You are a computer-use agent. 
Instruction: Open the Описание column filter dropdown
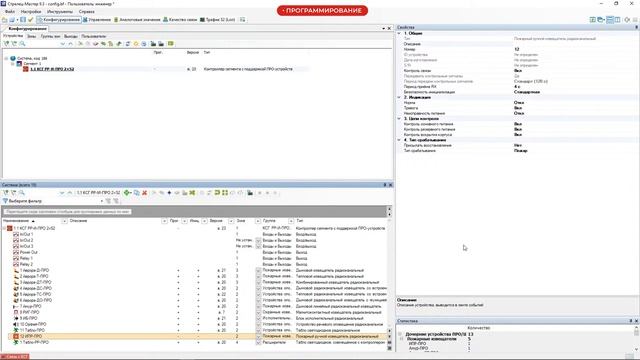pyautogui.click(x=164, y=221)
